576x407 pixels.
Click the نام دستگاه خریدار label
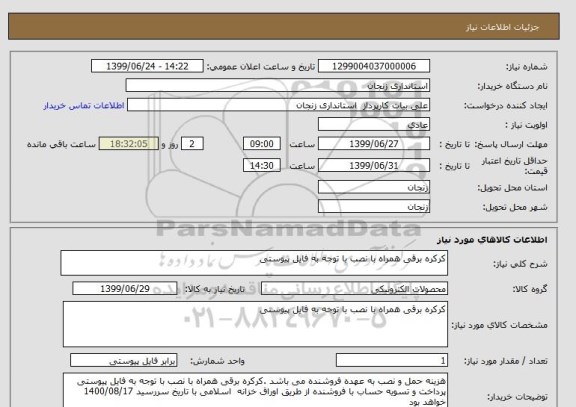click(512, 86)
